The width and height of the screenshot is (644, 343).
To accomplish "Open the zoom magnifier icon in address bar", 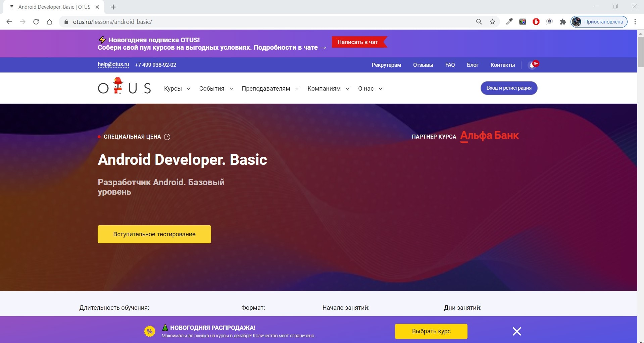I will (479, 22).
